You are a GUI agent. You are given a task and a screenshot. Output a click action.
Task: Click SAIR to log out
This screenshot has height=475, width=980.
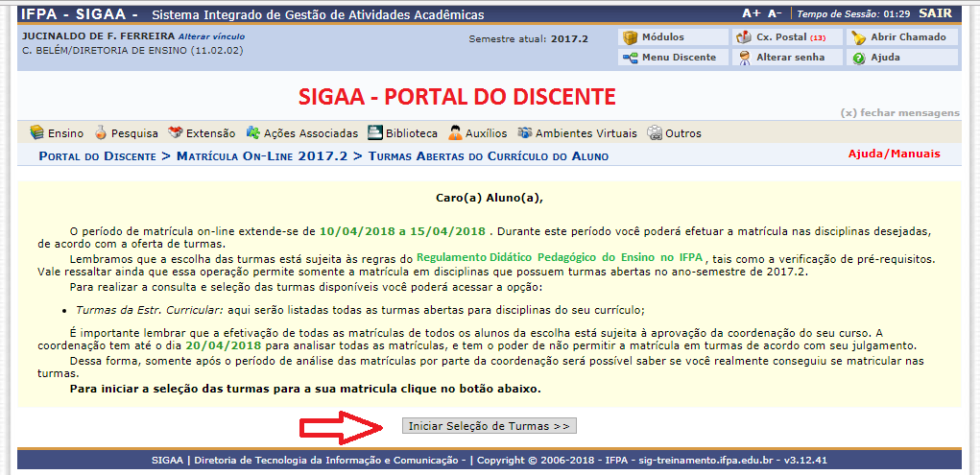(936, 13)
